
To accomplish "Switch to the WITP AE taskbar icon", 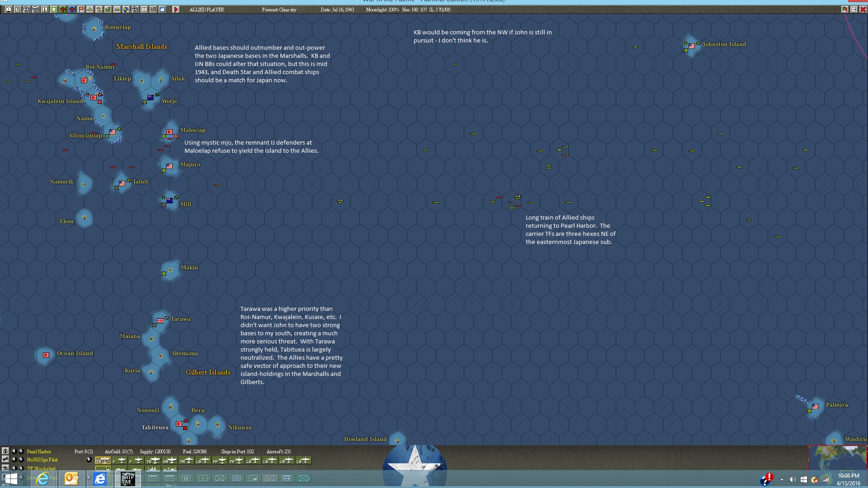I will tap(128, 479).
